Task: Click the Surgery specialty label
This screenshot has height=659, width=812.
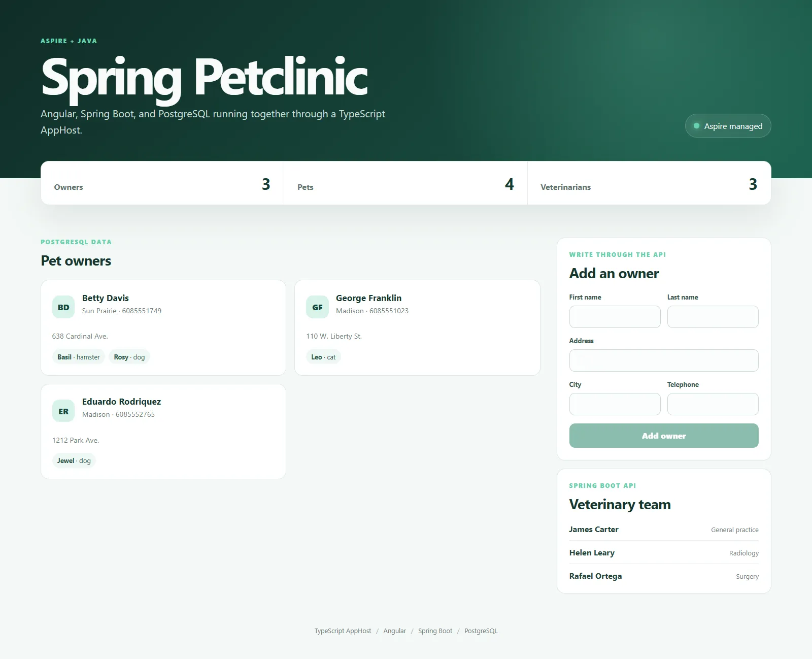Action: [x=748, y=576]
